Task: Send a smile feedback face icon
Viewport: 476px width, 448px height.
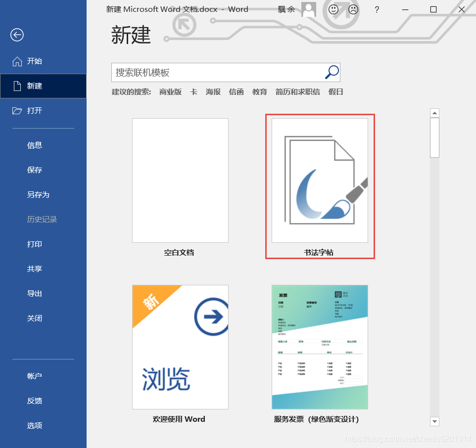Action: click(333, 9)
